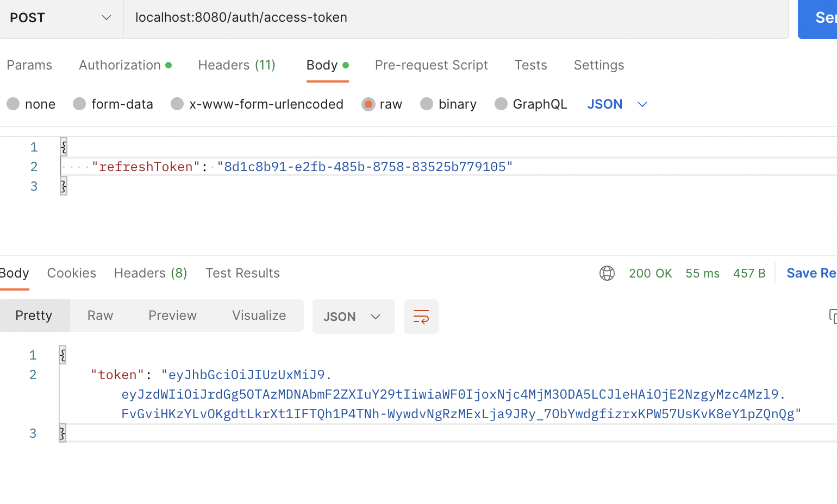Click the 200 OK status text

coord(651,273)
